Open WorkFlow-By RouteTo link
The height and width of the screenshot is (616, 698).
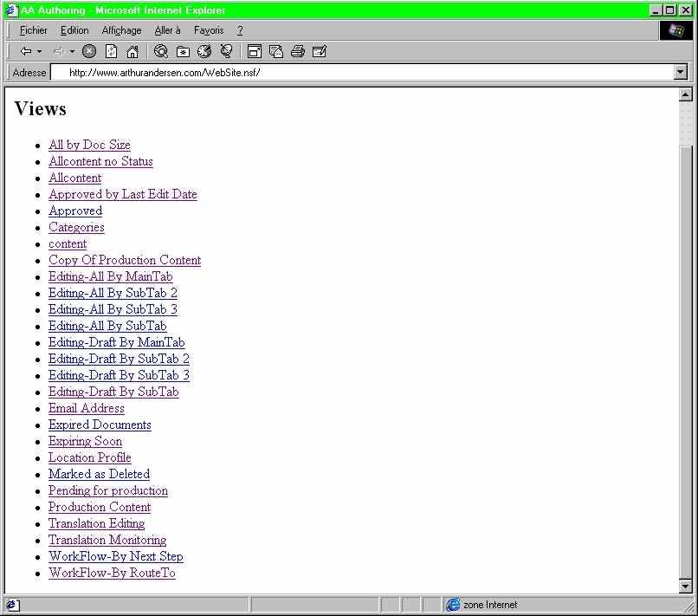113,574
